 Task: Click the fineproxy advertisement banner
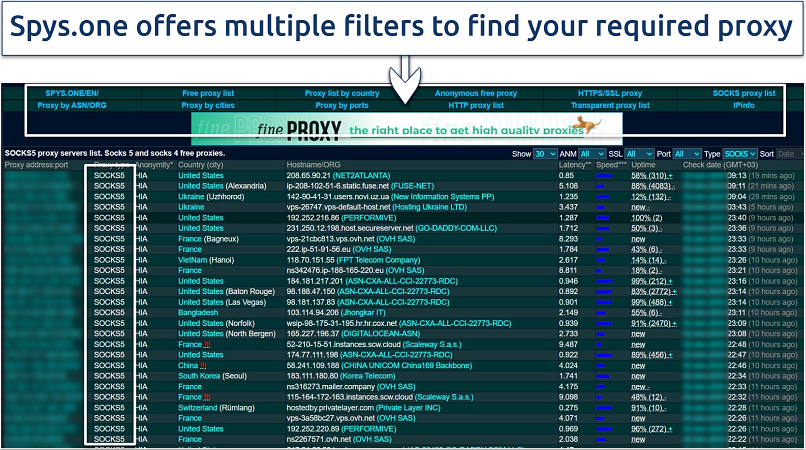click(x=407, y=128)
